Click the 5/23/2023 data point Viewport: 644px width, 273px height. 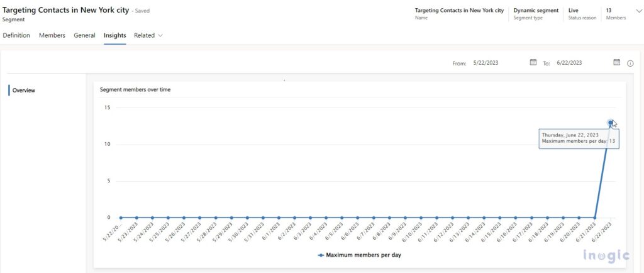point(136,218)
